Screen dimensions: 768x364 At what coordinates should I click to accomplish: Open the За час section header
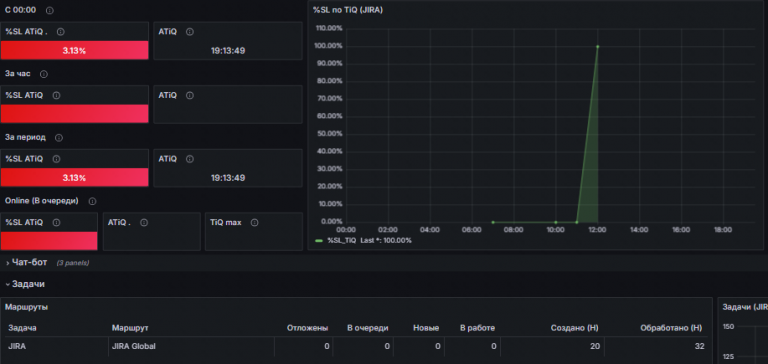tap(18, 74)
